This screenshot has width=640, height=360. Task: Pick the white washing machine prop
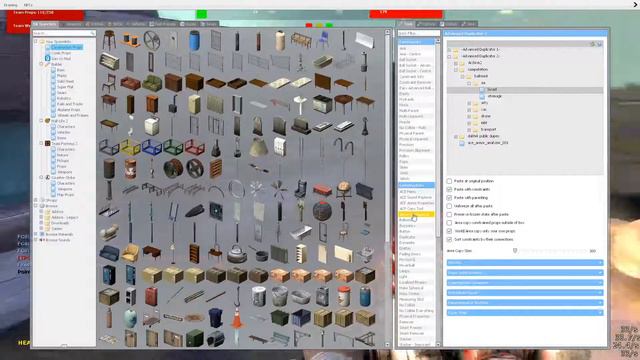pos(151,126)
